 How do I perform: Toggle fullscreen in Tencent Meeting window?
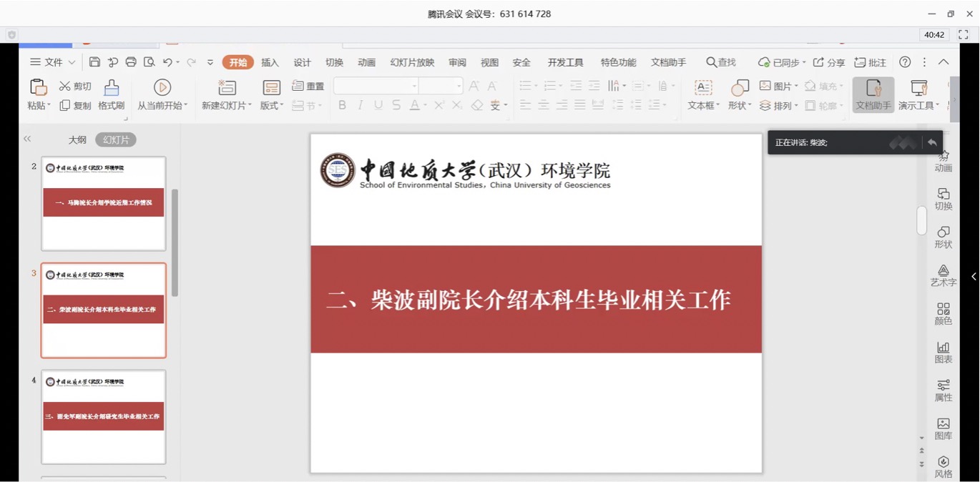point(964,34)
